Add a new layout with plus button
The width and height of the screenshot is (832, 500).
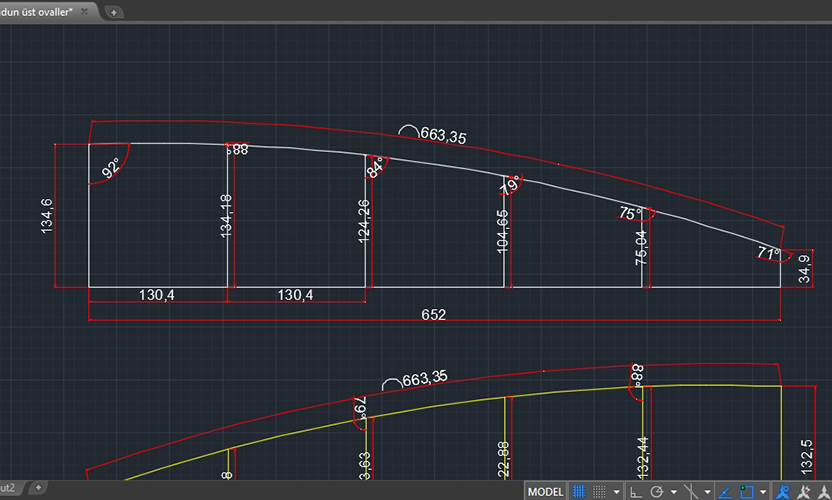pos(38,486)
